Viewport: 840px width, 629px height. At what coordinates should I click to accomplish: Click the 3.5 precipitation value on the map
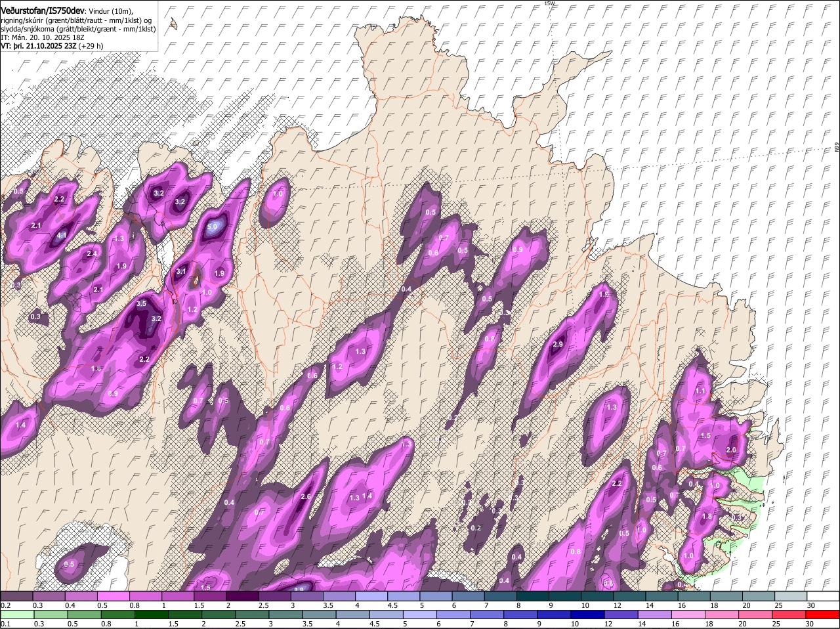pos(141,304)
